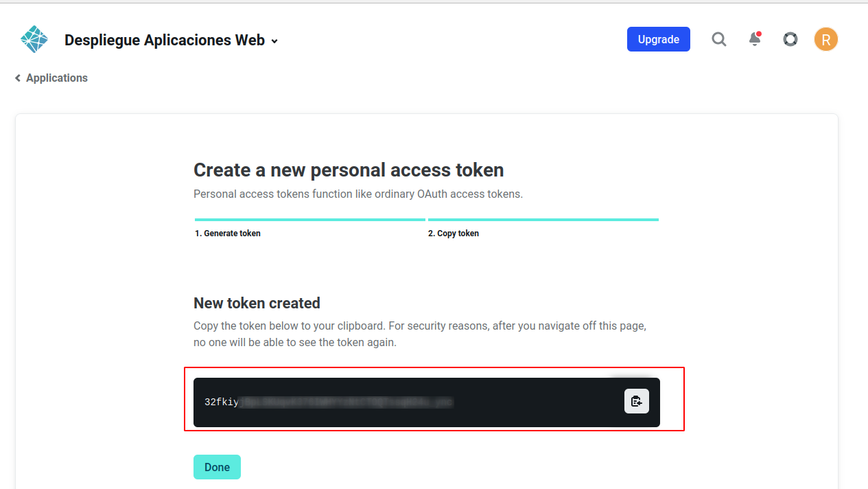868x489 pixels.
Task: Click the back chevron beside Applications
Action: (18, 78)
